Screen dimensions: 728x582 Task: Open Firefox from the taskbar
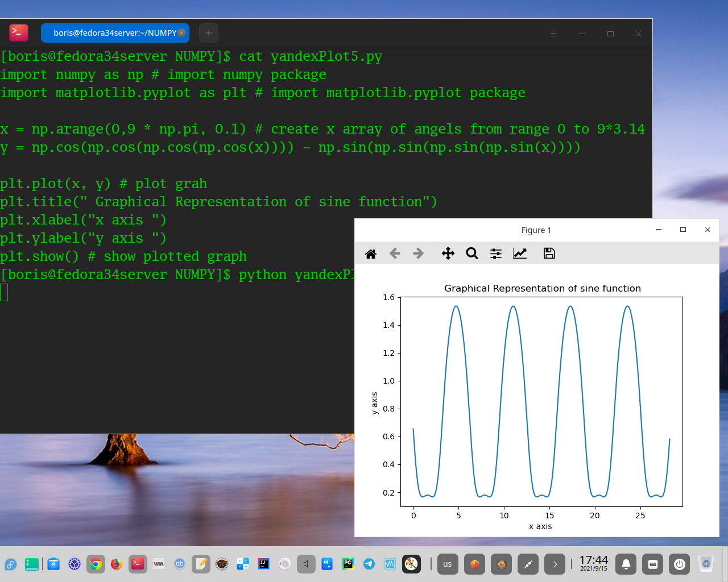[x=116, y=564]
